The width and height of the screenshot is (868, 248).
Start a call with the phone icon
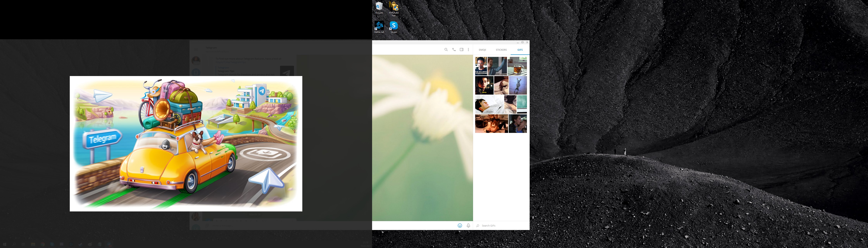(x=454, y=50)
